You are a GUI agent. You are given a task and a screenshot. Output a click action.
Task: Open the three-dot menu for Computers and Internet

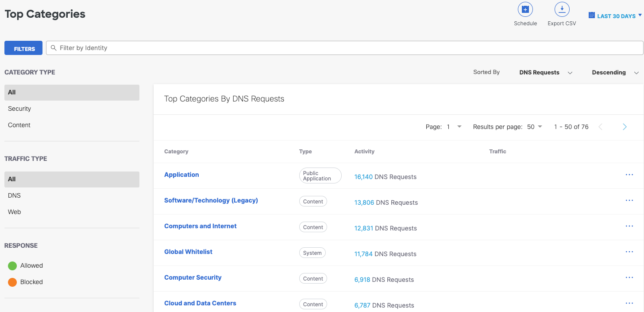coord(629,226)
